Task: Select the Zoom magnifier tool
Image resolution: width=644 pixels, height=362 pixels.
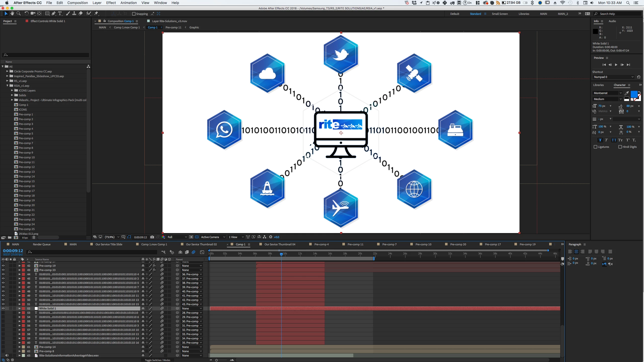Action: (x=18, y=14)
